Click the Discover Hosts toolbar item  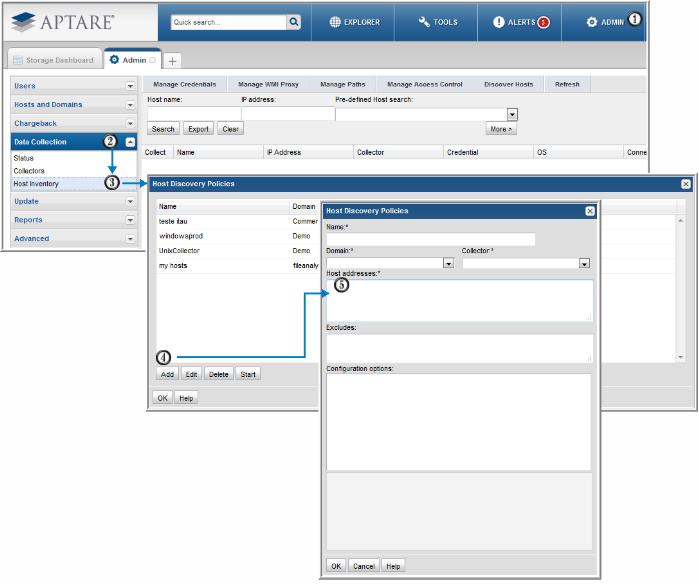point(508,85)
